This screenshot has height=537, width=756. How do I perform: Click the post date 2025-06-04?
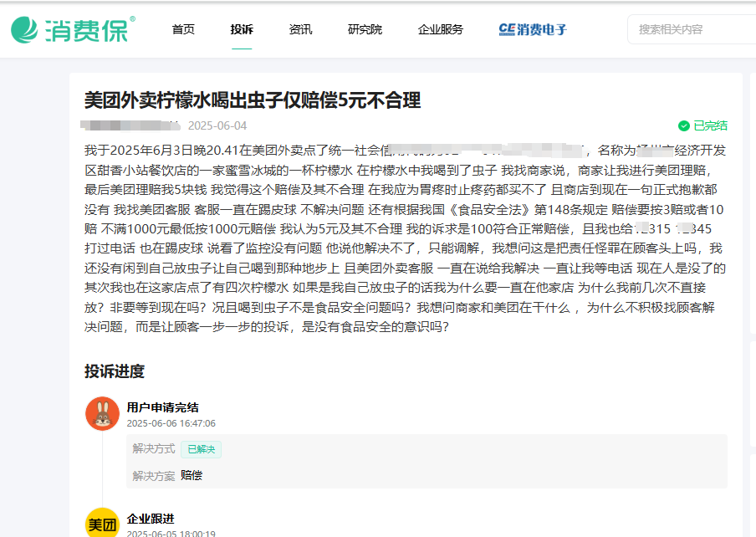coord(217,125)
